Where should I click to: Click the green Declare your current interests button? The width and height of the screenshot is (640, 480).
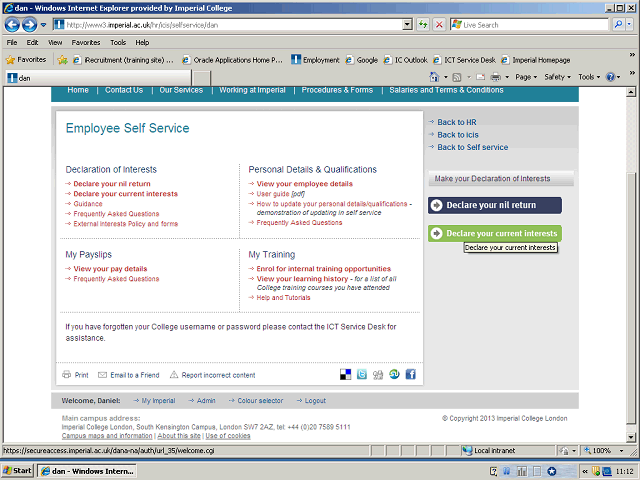tap(494, 233)
